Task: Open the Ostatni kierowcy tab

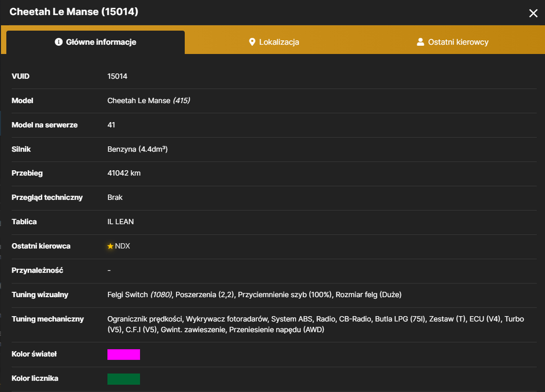Action: click(452, 42)
